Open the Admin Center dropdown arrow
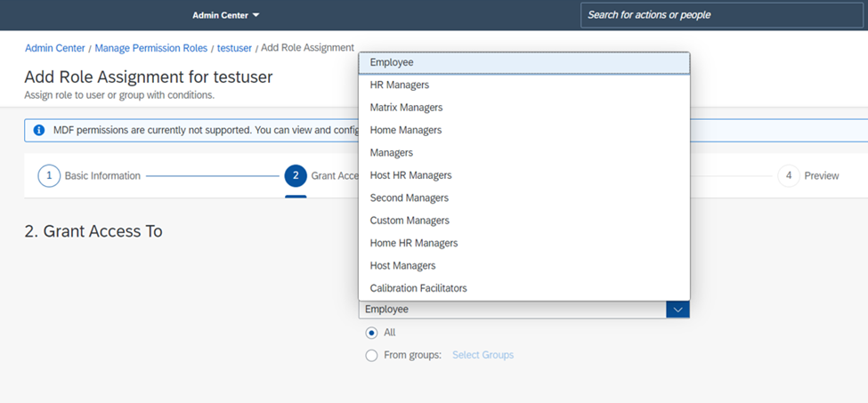The height and width of the screenshot is (403, 868). 256,15
